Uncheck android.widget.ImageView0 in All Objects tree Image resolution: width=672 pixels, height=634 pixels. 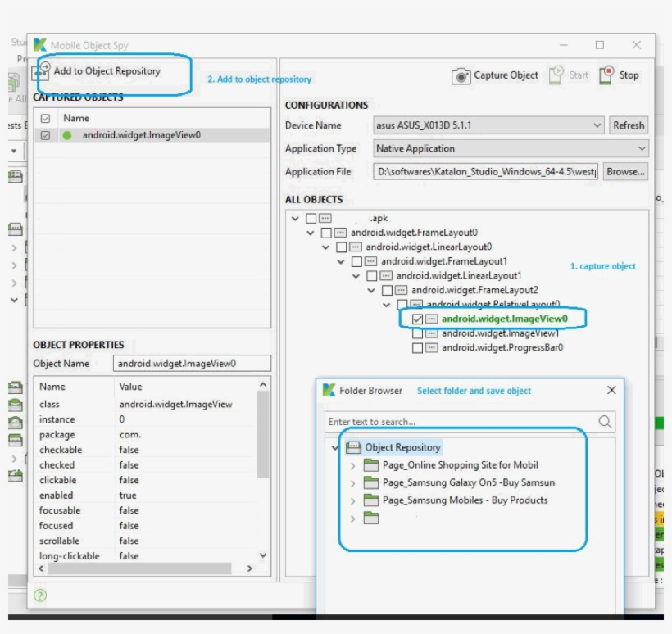[x=418, y=319]
